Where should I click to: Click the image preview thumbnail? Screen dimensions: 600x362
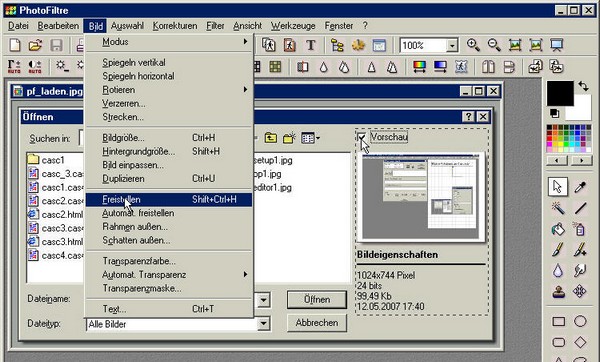[x=421, y=197]
